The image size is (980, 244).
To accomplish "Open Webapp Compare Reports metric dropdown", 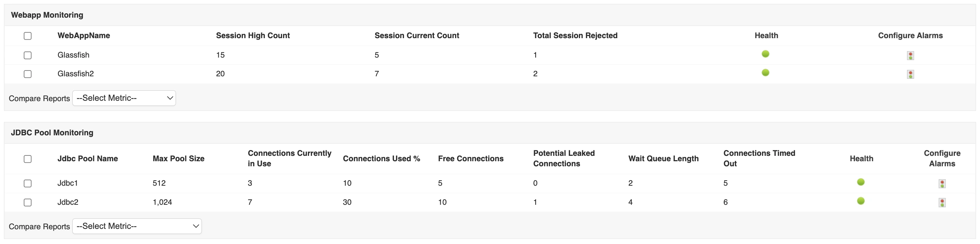I will pyautogui.click(x=124, y=98).
